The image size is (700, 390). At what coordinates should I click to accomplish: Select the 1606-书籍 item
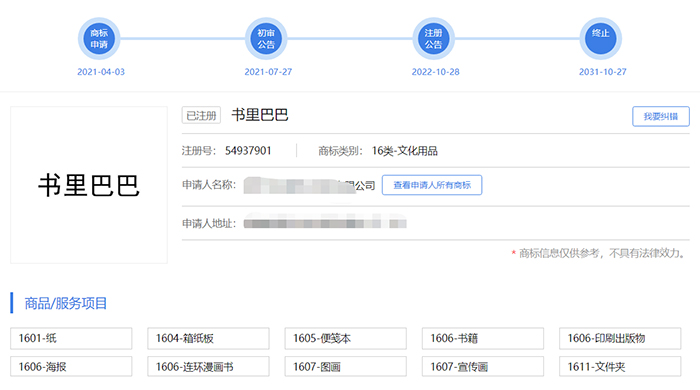[483, 338]
